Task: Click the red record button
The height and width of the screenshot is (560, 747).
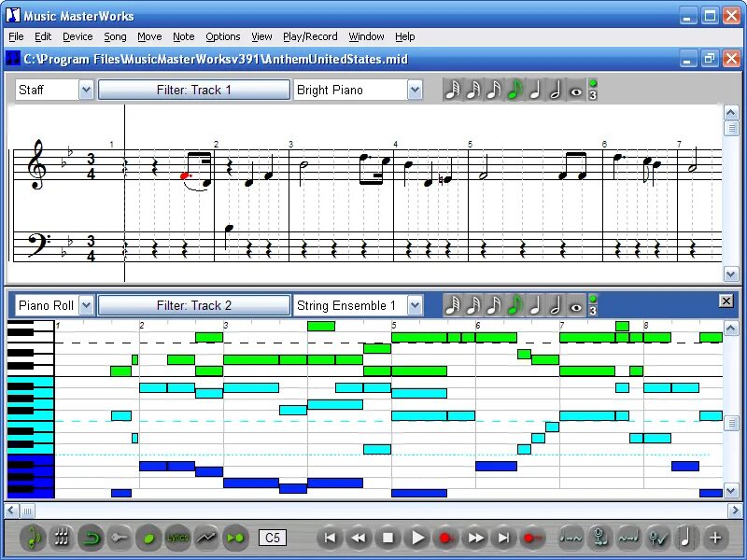Action: (x=445, y=539)
